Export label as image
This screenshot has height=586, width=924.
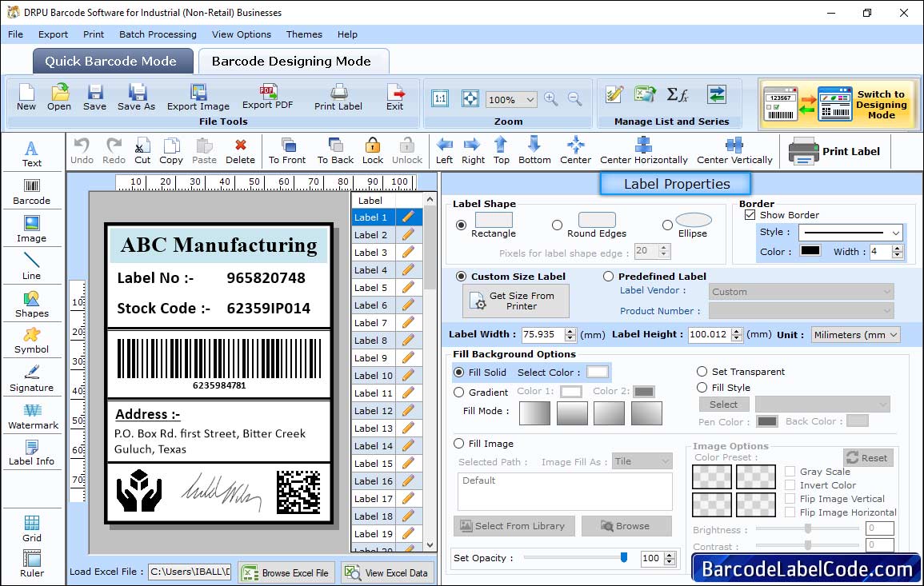click(198, 98)
